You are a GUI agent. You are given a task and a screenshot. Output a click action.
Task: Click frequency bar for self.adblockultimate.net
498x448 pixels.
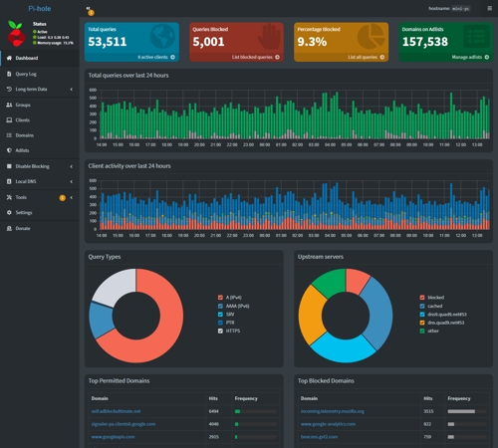[256, 411]
